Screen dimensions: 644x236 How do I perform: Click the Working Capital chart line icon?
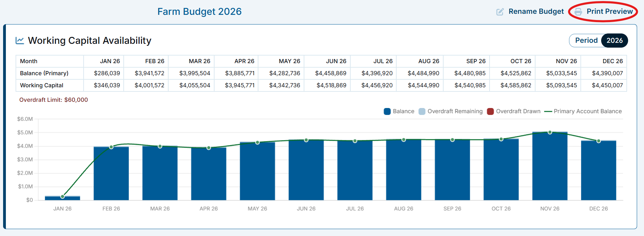(x=20, y=41)
